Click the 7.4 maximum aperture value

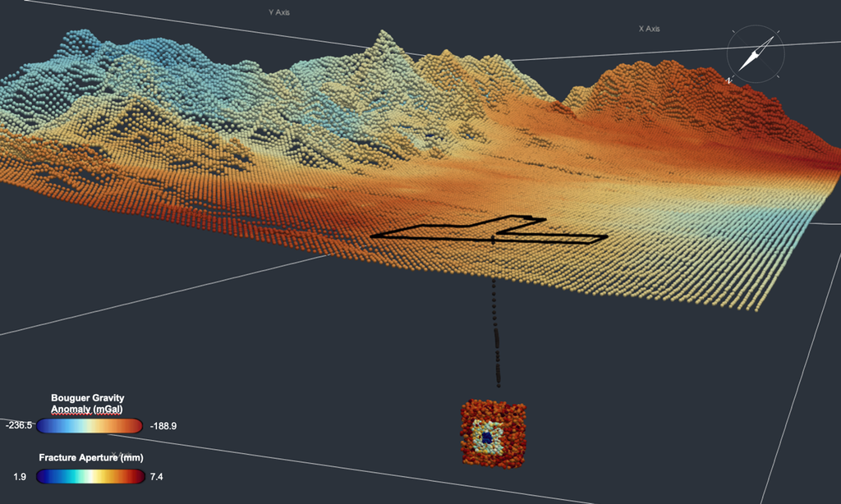click(x=157, y=477)
